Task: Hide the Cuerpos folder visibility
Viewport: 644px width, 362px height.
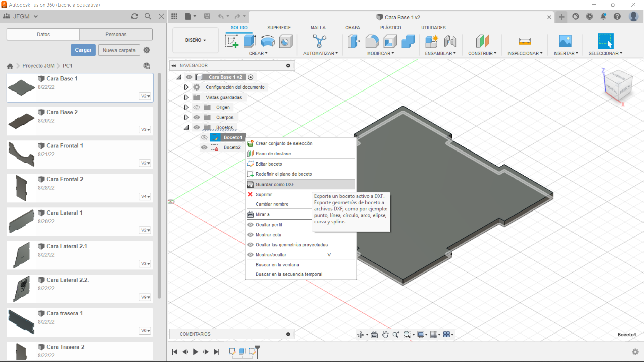Action: coord(197,117)
